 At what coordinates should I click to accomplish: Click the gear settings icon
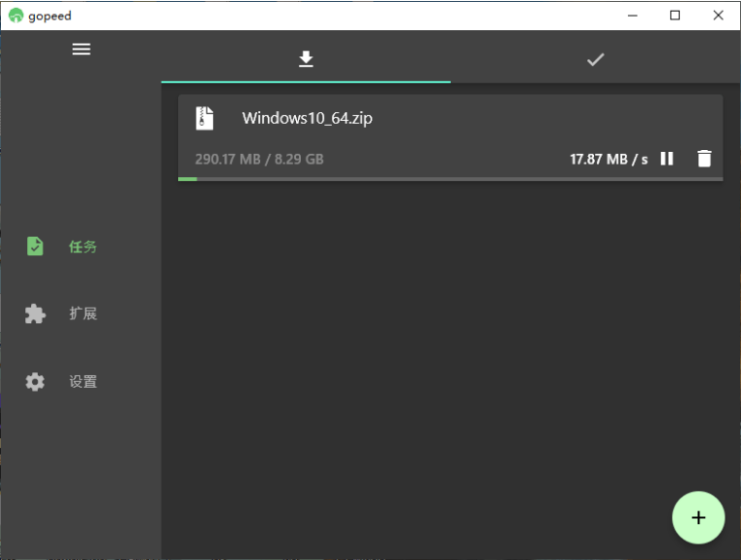[35, 382]
